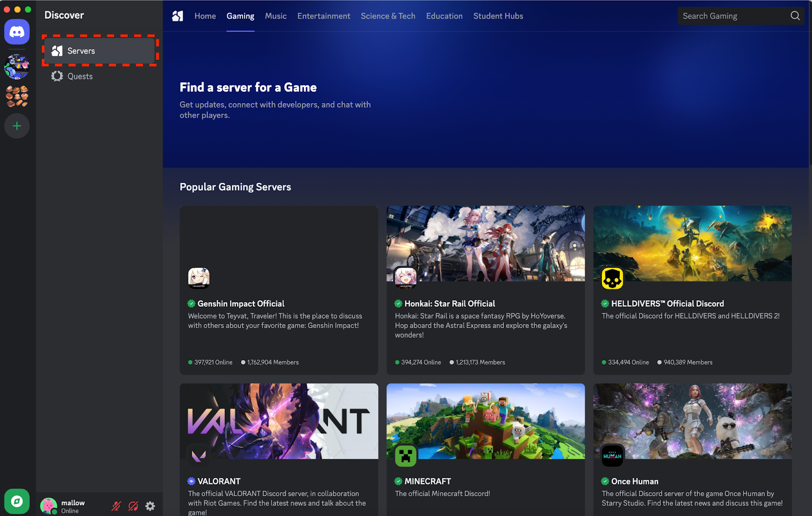Screen dimensions: 812x516
Task: Open VALORANT server title
Action: (219, 481)
